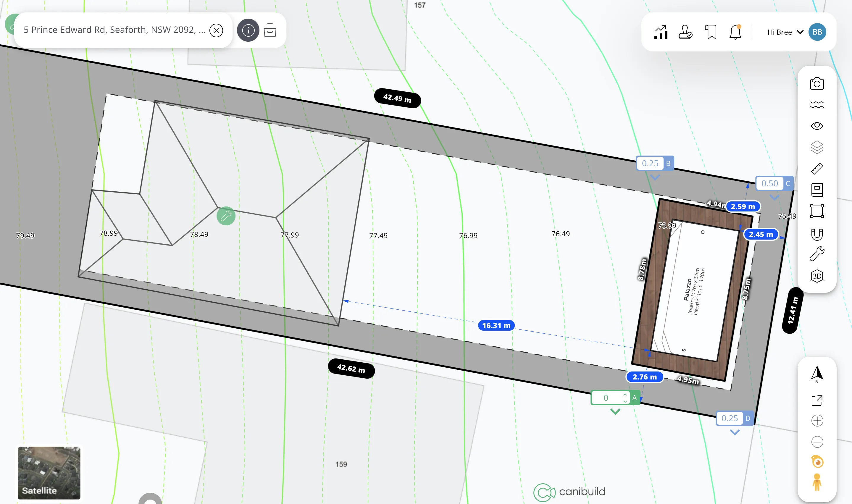Expand chevron below setback A field

coord(615,412)
